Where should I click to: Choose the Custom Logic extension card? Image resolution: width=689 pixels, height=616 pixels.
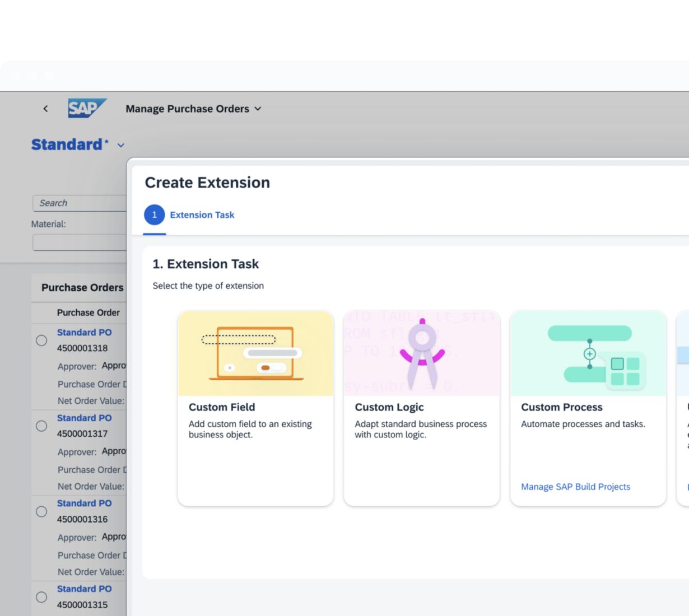421,442
